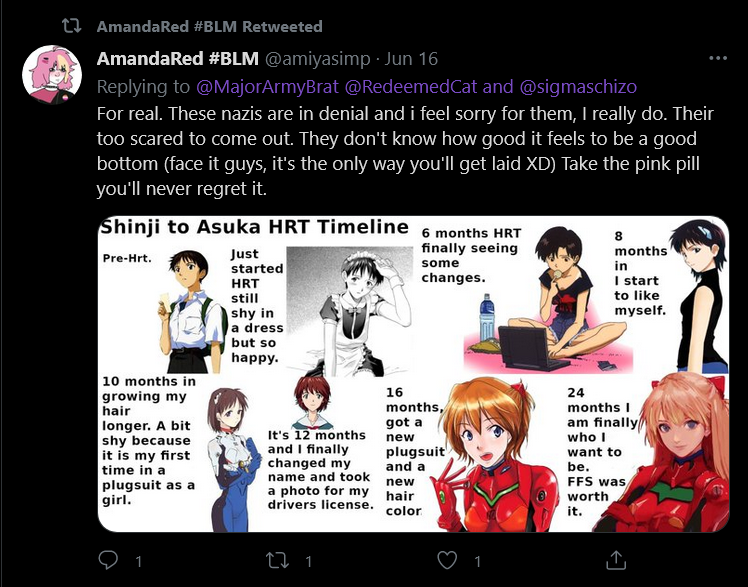
Task: Open AmandaRed's profile avatar
Action: point(52,74)
